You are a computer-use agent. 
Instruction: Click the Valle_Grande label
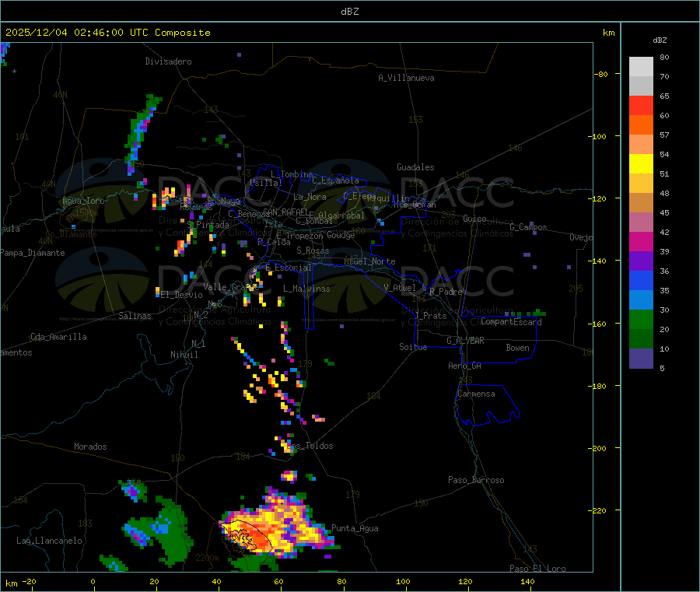coord(232,287)
